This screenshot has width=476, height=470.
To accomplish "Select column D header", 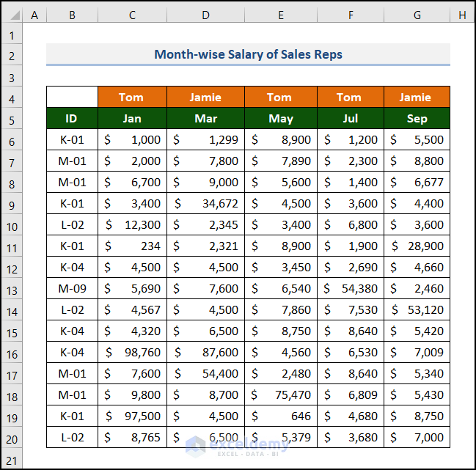I will point(205,15).
